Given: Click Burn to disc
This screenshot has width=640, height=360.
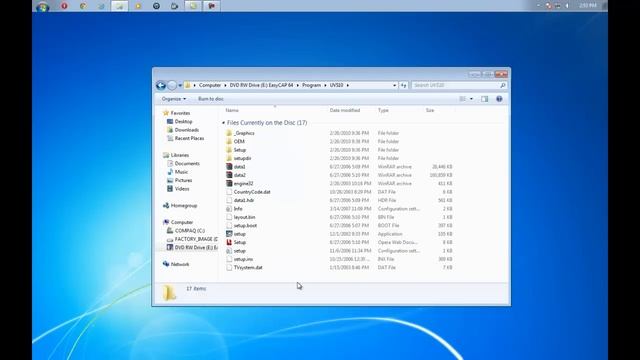Looking at the screenshot, I should pos(211,99).
